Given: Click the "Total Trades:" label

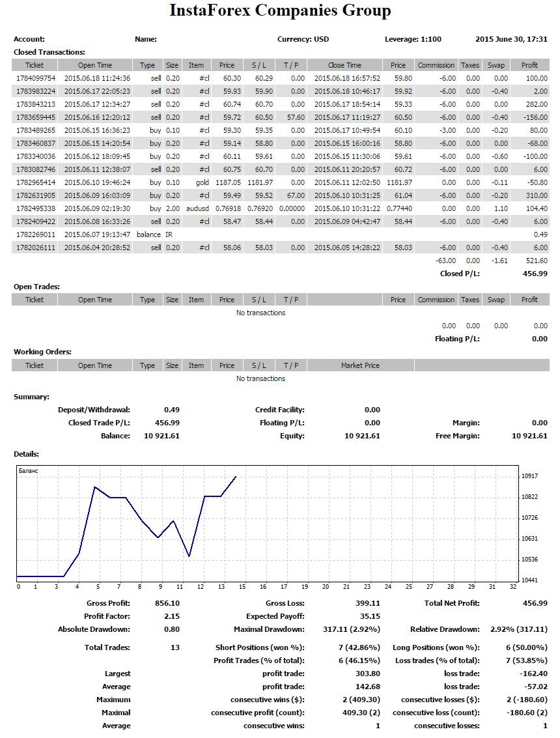Looking at the screenshot, I should (107, 647).
